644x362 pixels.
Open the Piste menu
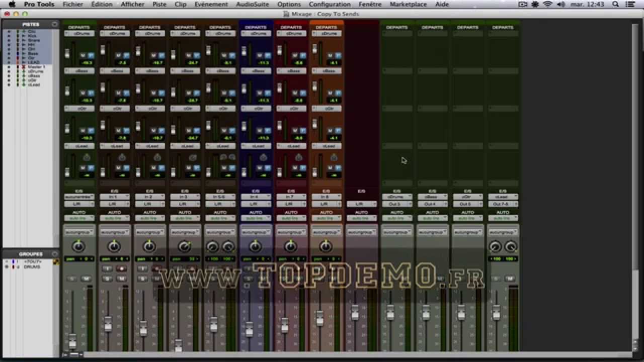(x=159, y=4)
